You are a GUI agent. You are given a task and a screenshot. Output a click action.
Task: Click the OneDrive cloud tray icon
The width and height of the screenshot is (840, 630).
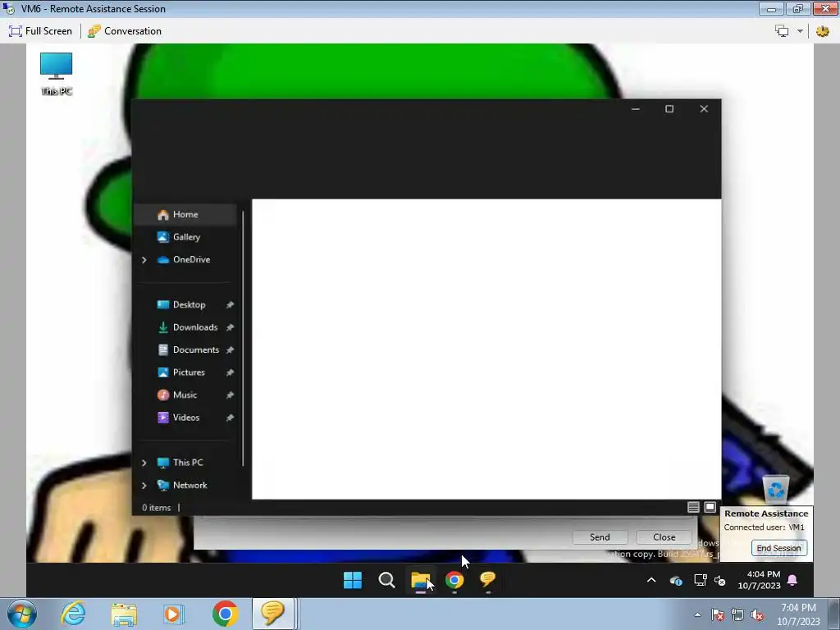676,580
